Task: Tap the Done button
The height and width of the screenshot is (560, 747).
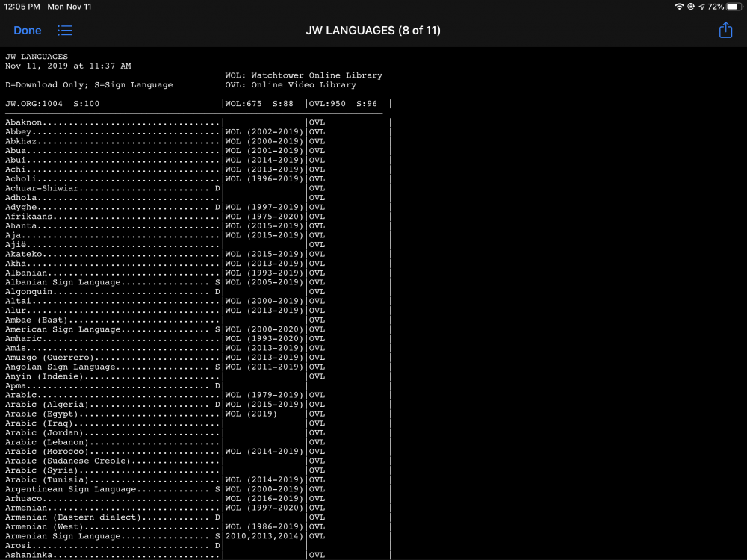Action: coord(28,31)
